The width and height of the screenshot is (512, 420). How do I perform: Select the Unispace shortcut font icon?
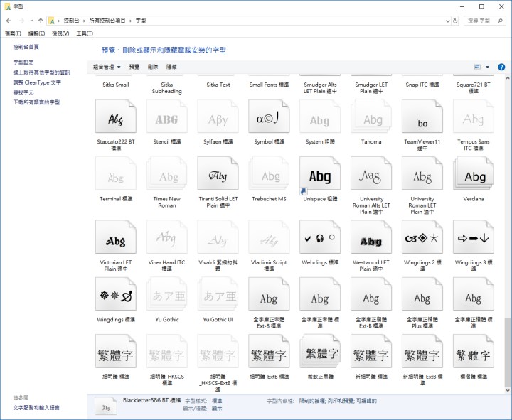320,175
